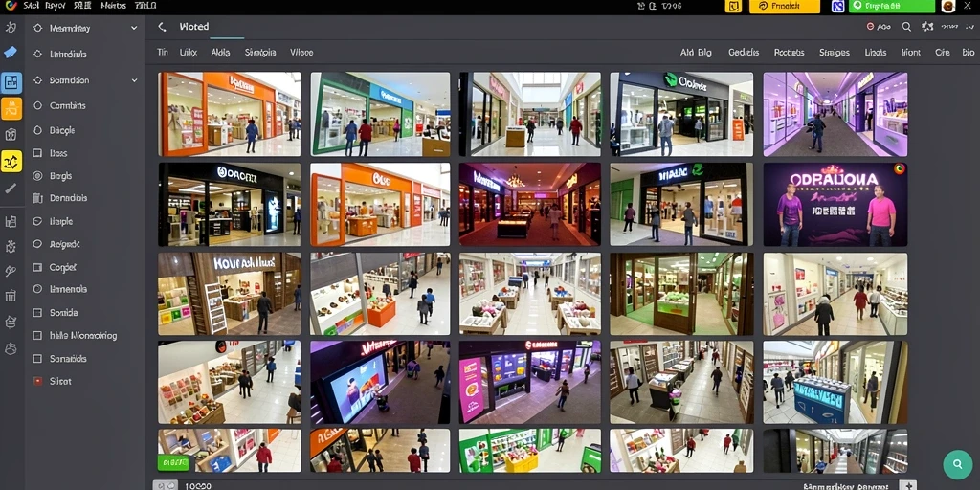Open the Roctlets filter
Image resolution: width=980 pixels, height=490 pixels.
coord(789,53)
